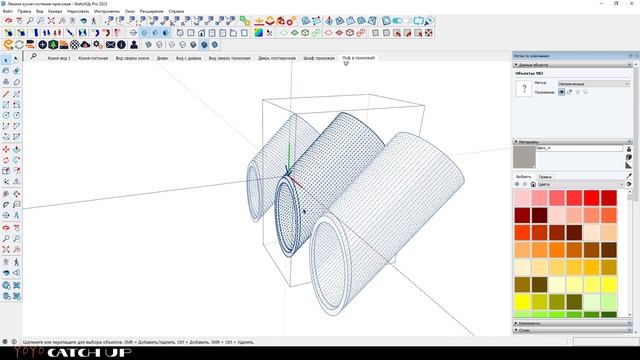Activate the Paint Bucket tool
The width and height of the screenshot is (640, 360).
[6, 71]
